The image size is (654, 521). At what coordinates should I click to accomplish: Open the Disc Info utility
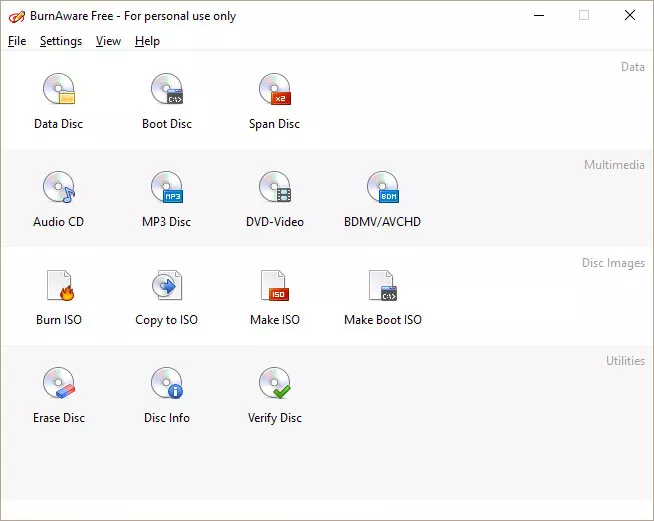(x=166, y=395)
